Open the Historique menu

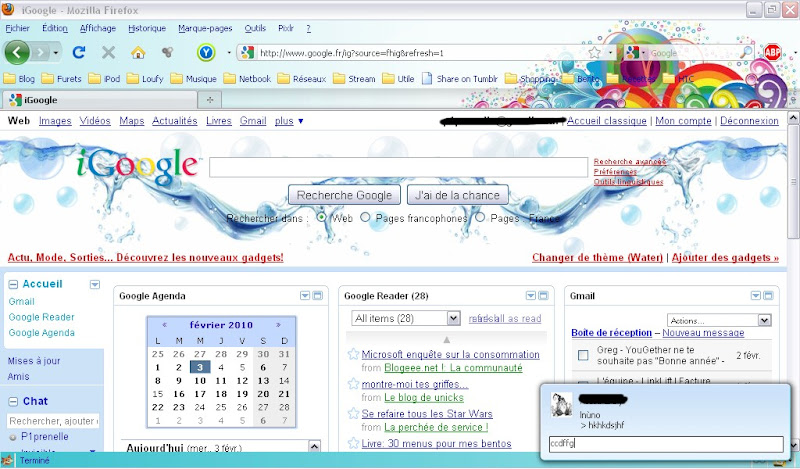147,29
